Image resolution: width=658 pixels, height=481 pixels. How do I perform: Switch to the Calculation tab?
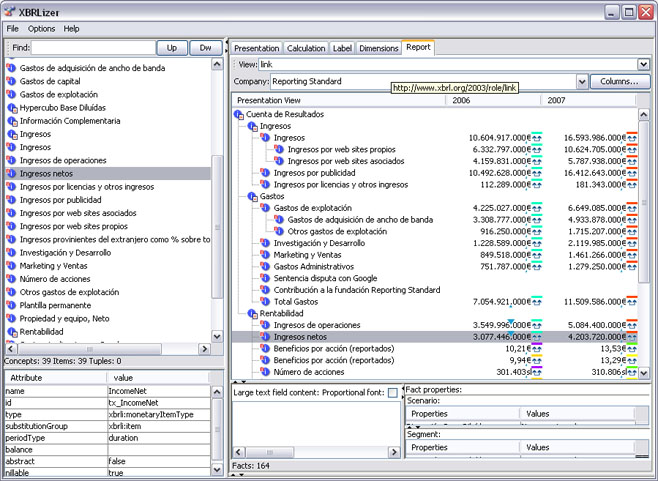tap(306, 48)
